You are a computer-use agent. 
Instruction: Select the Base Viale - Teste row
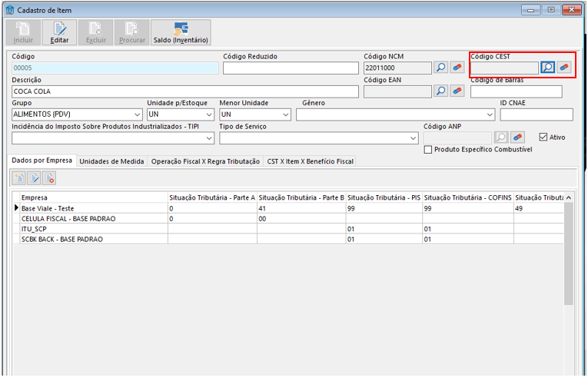[288, 208]
